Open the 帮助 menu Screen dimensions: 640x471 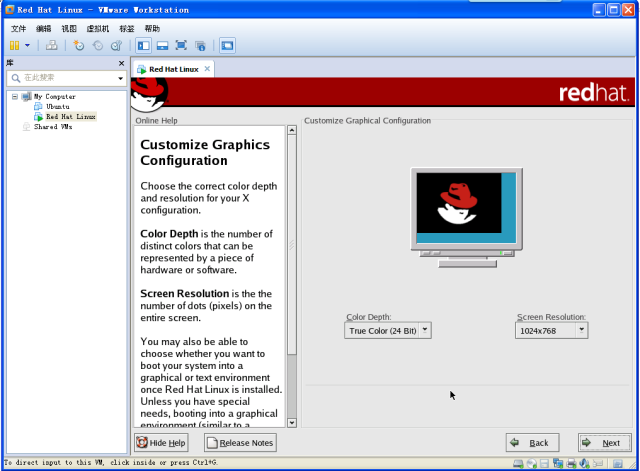[152, 29]
